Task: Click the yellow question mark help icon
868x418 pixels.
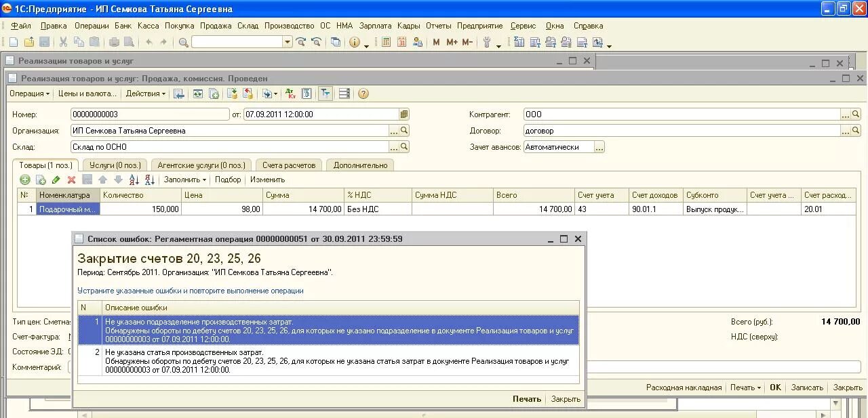Action: [x=363, y=93]
